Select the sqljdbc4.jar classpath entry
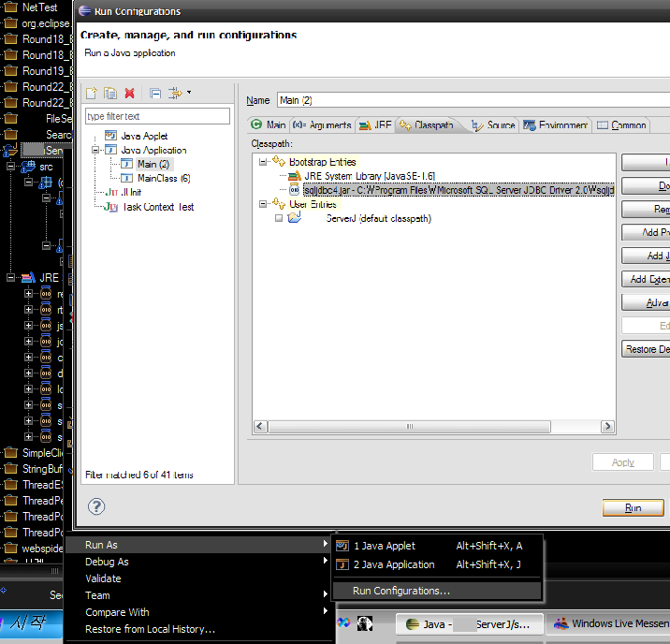The width and height of the screenshot is (670, 644). point(459,190)
